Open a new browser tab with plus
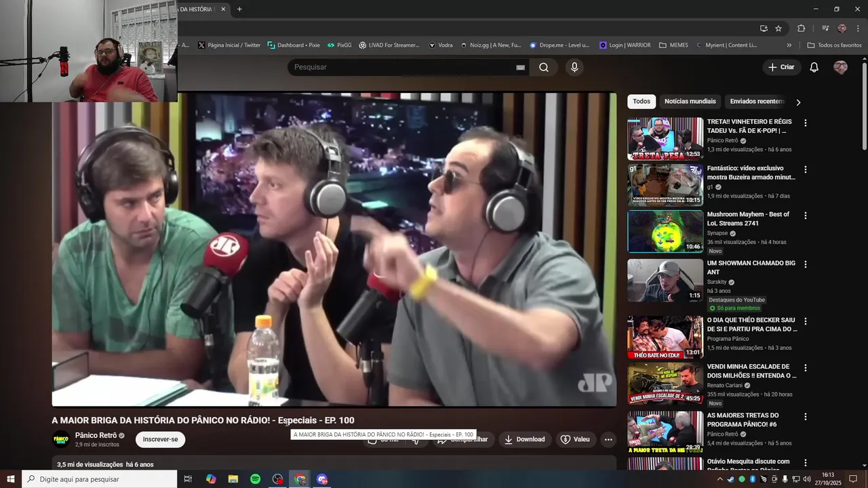The height and width of the screenshot is (488, 868). click(x=239, y=9)
